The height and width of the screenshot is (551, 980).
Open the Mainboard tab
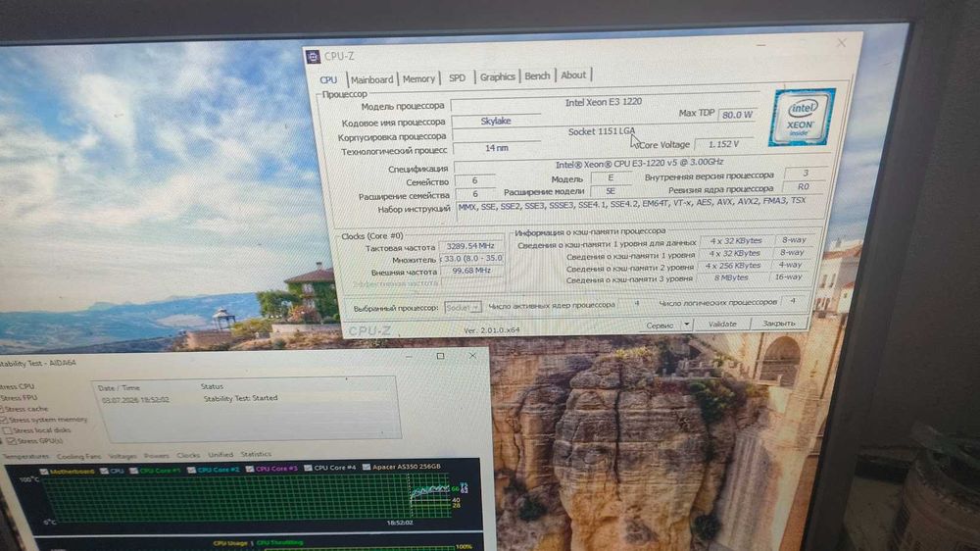[371, 79]
